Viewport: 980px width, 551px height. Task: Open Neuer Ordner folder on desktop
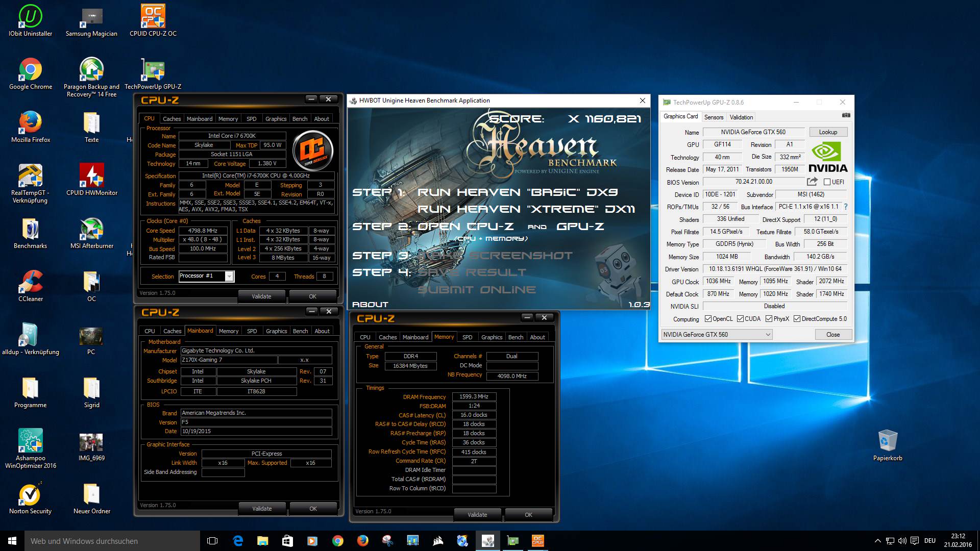pyautogui.click(x=91, y=498)
